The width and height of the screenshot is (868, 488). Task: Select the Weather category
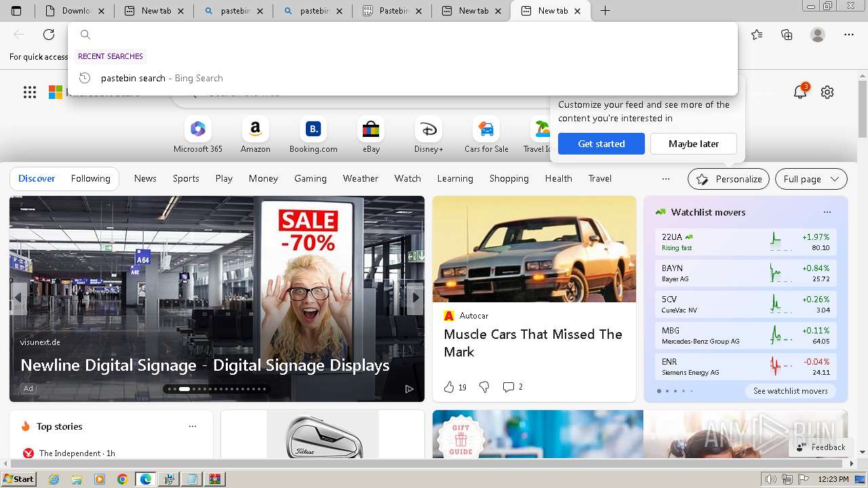(x=361, y=178)
